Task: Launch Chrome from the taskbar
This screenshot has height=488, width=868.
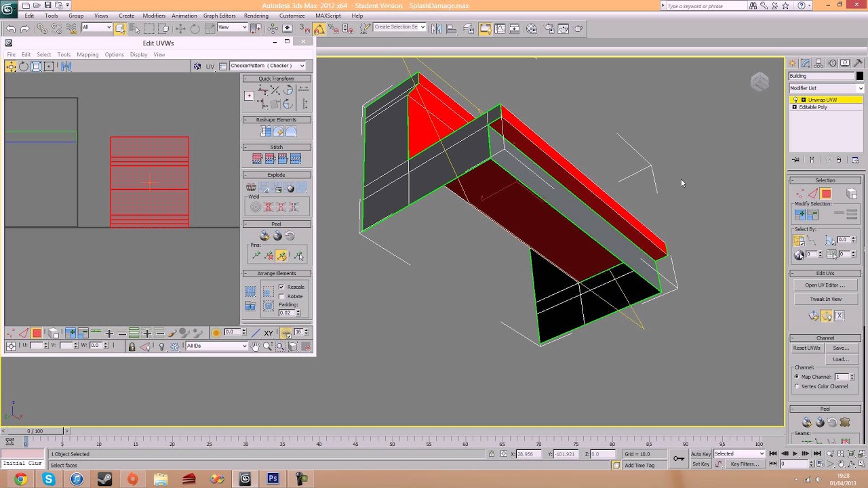Action: [20, 479]
